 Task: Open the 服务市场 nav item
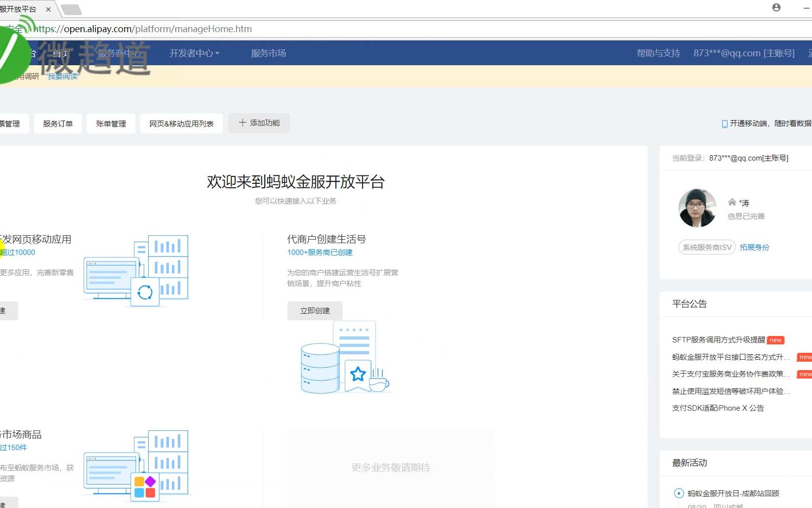(x=268, y=53)
